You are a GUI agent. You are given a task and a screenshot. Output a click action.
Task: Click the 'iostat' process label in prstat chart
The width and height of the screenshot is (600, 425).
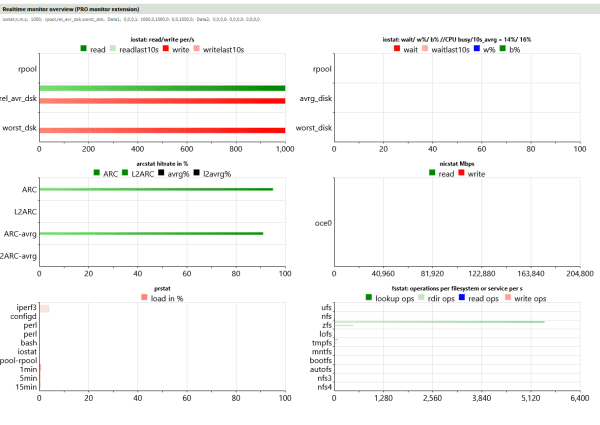[27, 352]
